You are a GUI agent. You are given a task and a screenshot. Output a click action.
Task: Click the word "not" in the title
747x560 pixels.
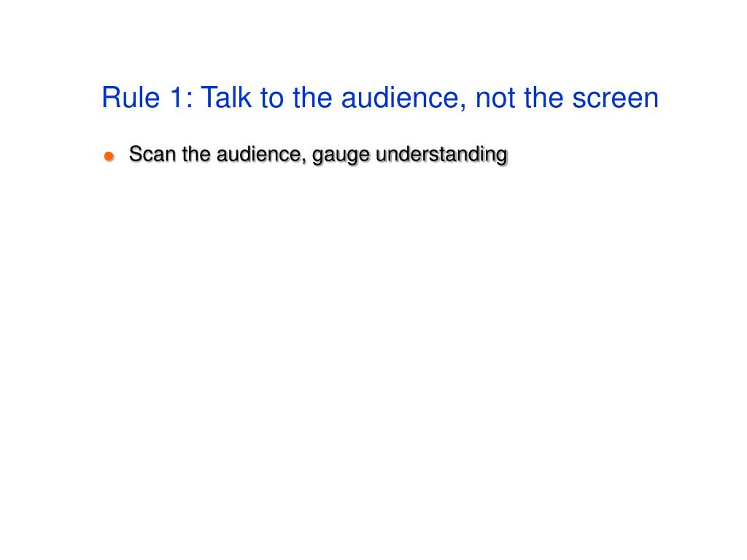pos(495,98)
